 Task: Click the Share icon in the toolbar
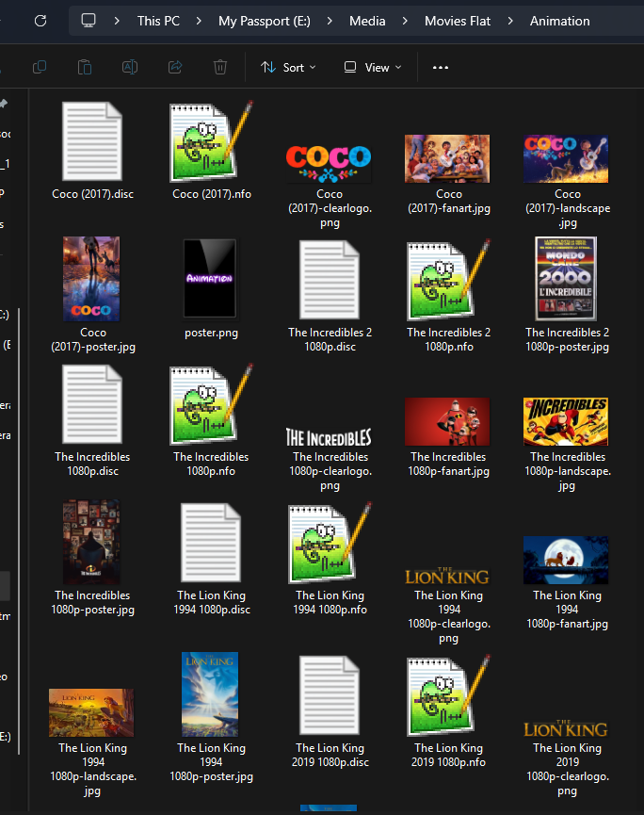175,67
